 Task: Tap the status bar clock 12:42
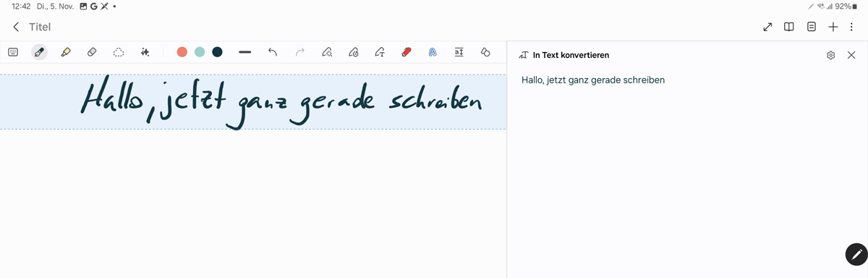(21, 7)
